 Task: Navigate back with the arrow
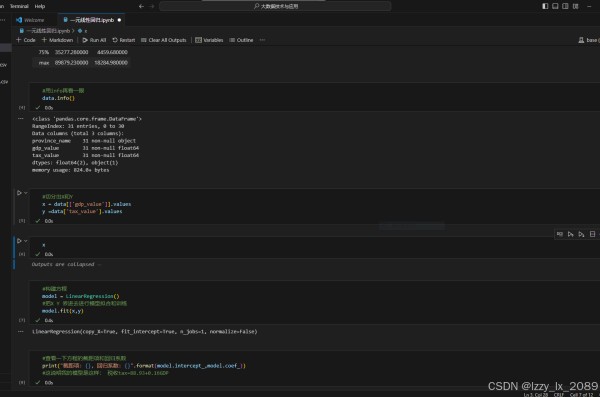coord(141,6)
